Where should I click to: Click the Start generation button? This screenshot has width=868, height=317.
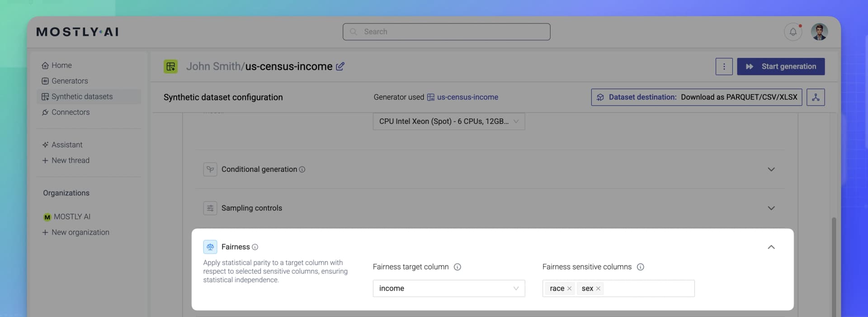tap(781, 66)
